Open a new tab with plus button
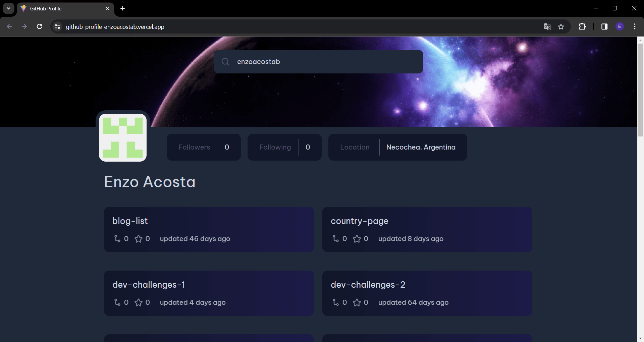644x342 pixels. pyautogui.click(x=123, y=8)
